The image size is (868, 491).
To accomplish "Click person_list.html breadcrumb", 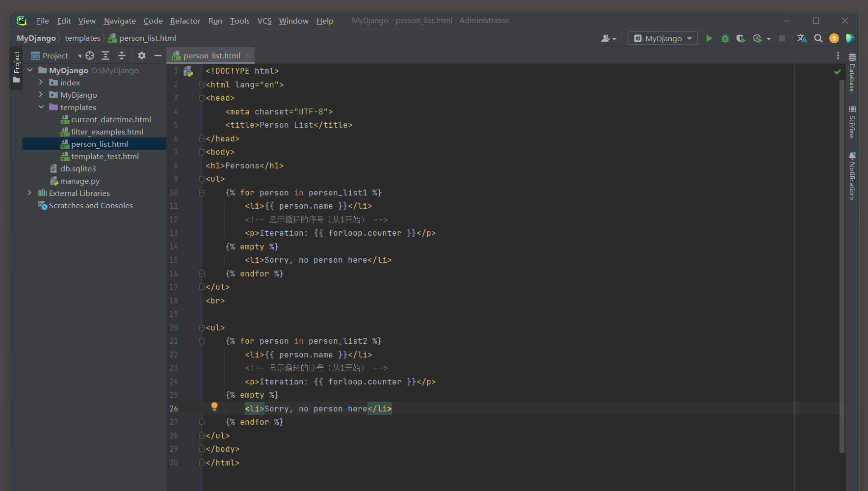I will (142, 38).
